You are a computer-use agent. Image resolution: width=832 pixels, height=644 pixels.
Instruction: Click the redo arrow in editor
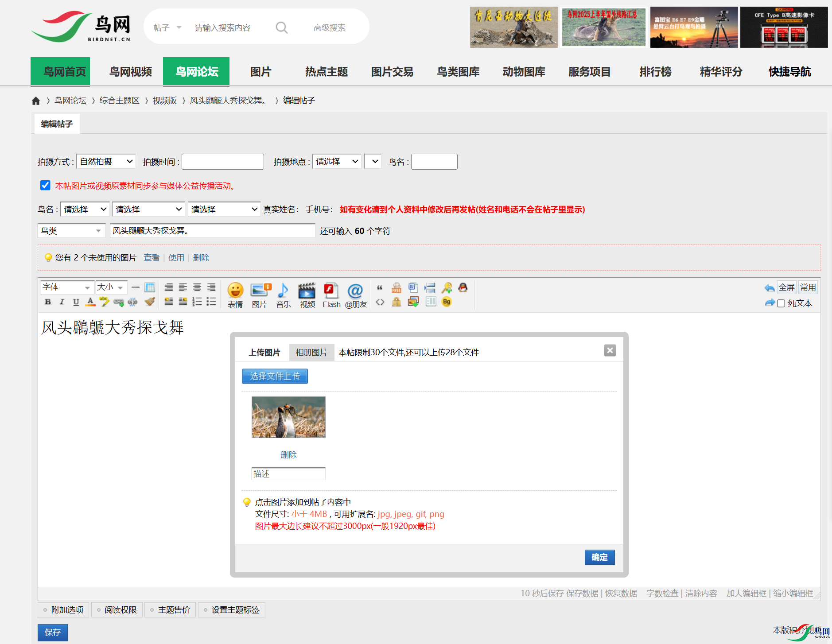pos(770,303)
